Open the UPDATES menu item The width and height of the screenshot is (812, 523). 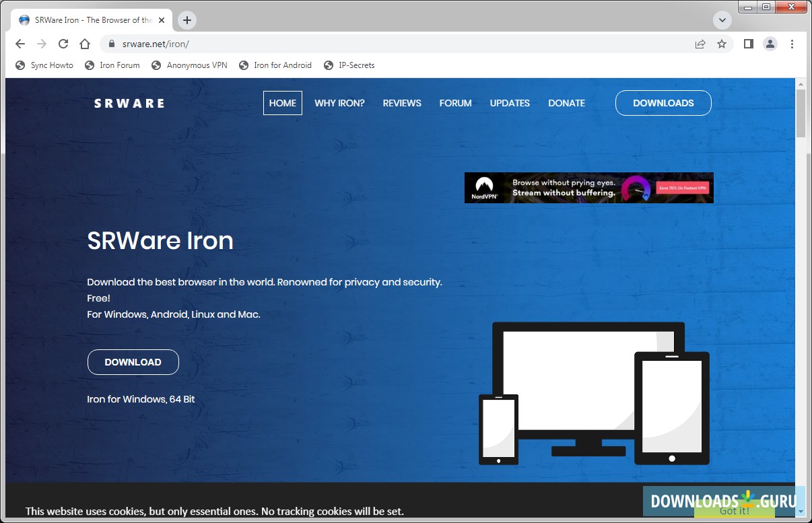510,103
